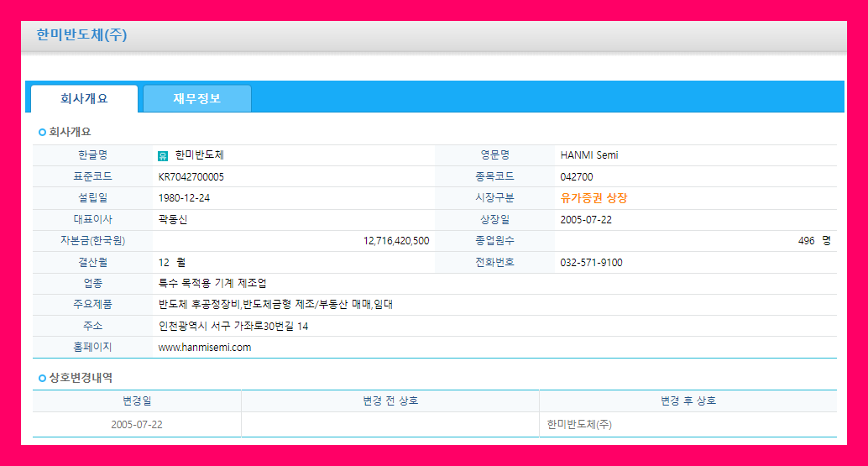Click the employee count 496
This screenshot has width=868, height=466.
[x=807, y=241]
